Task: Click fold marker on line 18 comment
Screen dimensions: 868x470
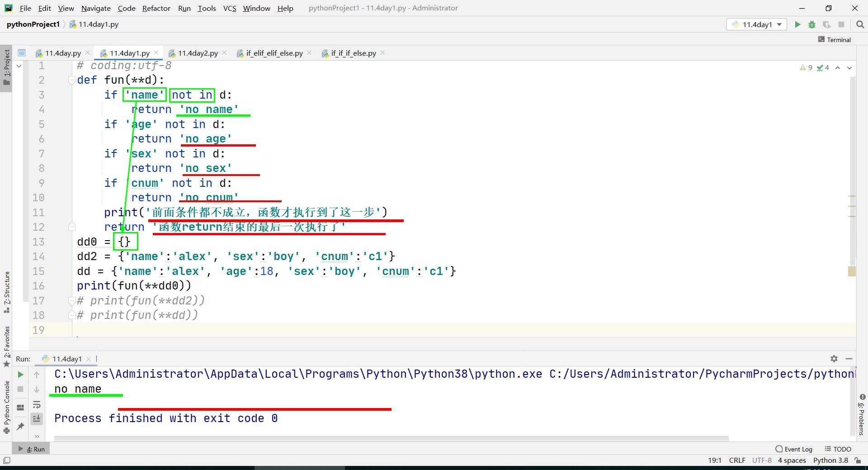Action: tap(71, 315)
